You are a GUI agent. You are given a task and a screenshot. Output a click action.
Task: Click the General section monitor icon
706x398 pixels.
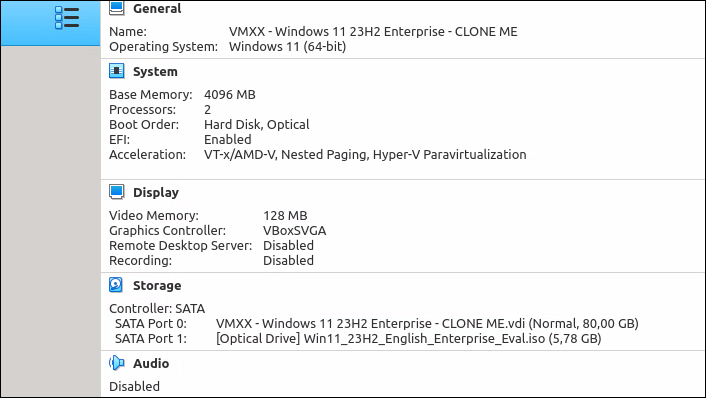[x=117, y=8]
